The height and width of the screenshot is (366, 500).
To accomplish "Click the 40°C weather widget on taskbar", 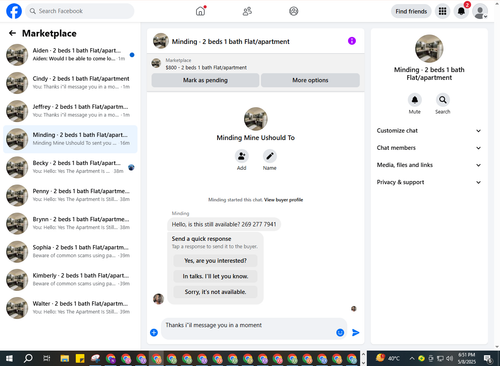I will coord(388,358).
